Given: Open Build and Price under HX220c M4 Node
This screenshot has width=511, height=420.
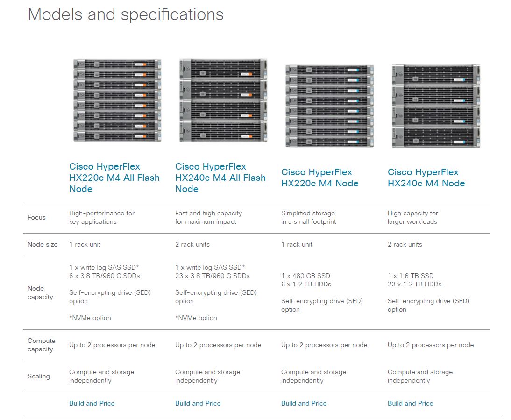Looking at the screenshot, I should pos(304,403).
